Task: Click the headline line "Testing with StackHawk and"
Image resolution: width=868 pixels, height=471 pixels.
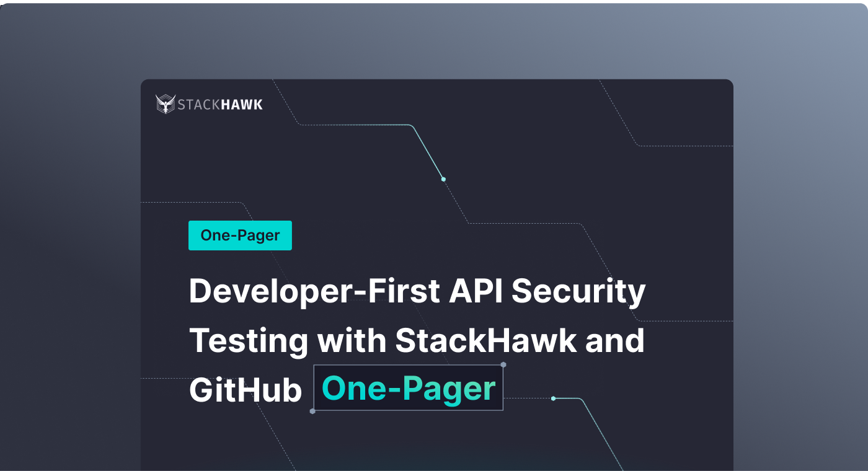Action: [417, 341]
